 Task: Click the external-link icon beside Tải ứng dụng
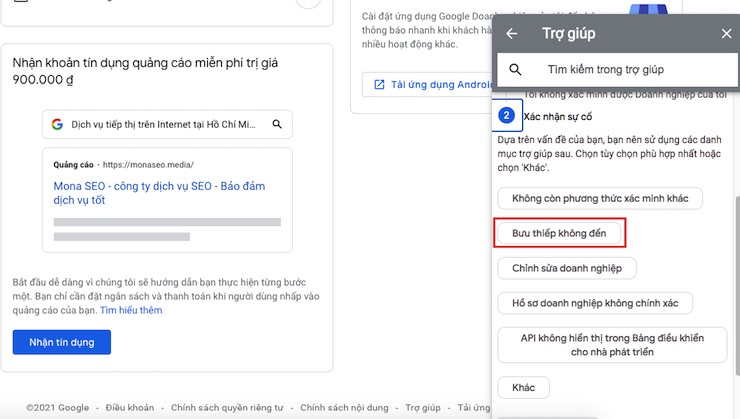[x=379, y=84]
